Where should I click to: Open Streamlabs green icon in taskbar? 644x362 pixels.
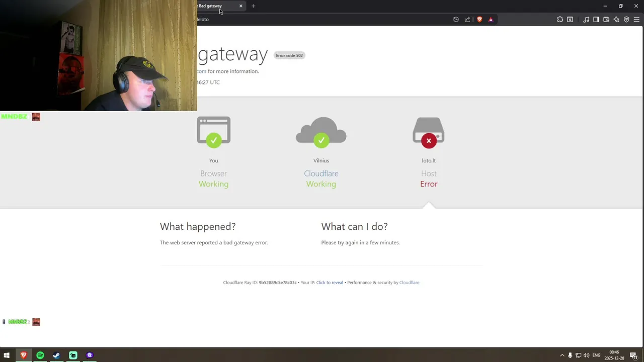73,355
